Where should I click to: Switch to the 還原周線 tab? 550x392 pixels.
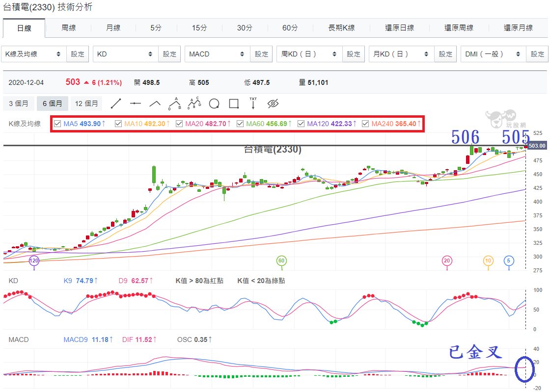pos(459,27)
